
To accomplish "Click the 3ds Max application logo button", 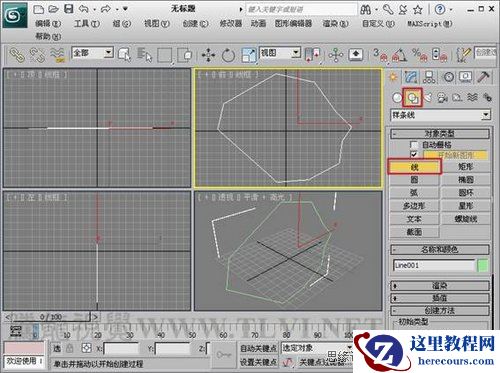I will coord(15,15).
